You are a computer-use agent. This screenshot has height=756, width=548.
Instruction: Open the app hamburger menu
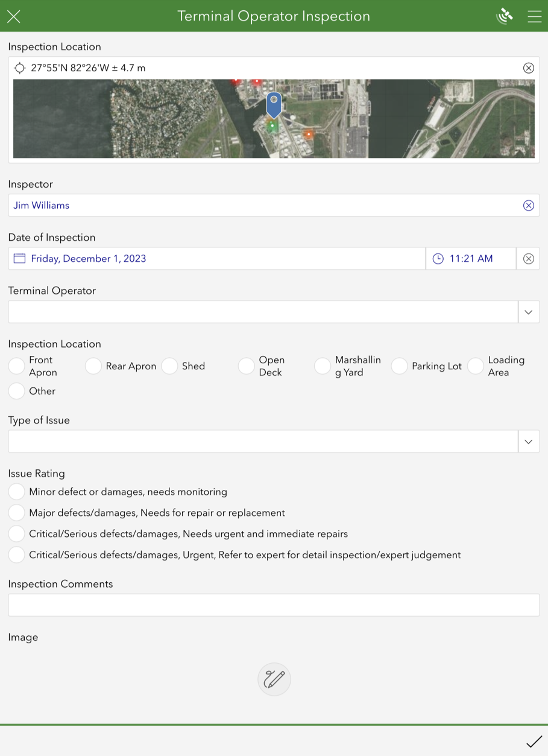pos(534,16)
